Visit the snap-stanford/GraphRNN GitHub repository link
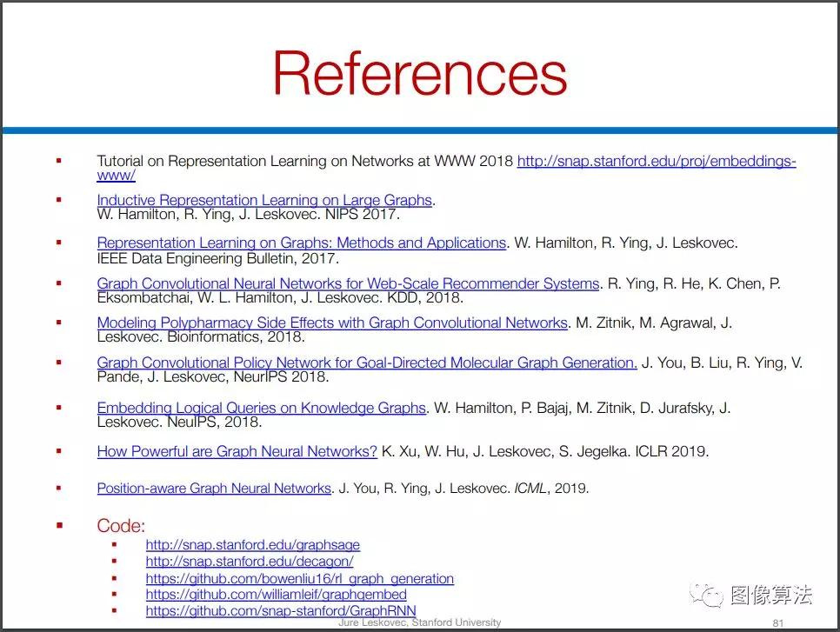The width and height of the screenshot is (840, 632). tap(281, 610)
